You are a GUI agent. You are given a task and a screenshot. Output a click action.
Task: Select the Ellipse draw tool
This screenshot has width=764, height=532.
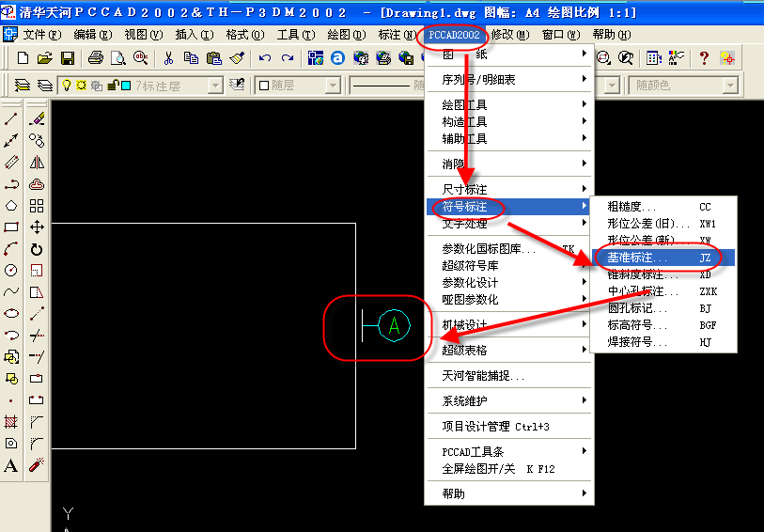tap(11, 313)
